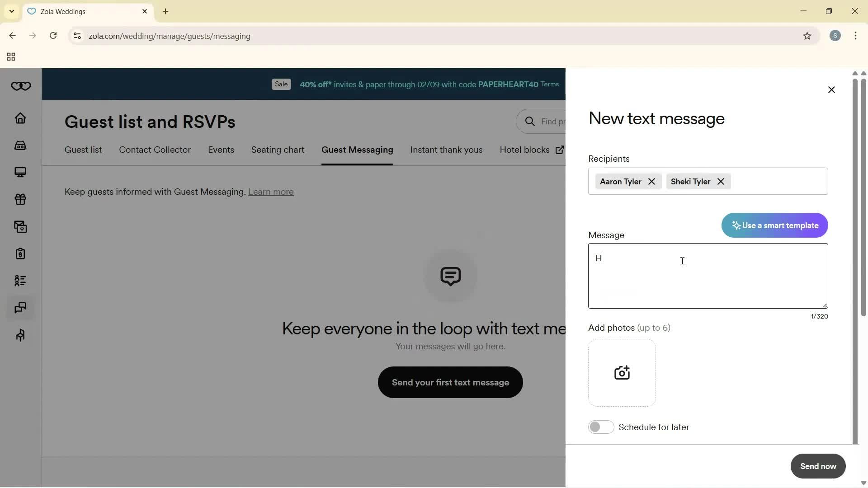Toggle Schedule for later switch

(601, 427)
